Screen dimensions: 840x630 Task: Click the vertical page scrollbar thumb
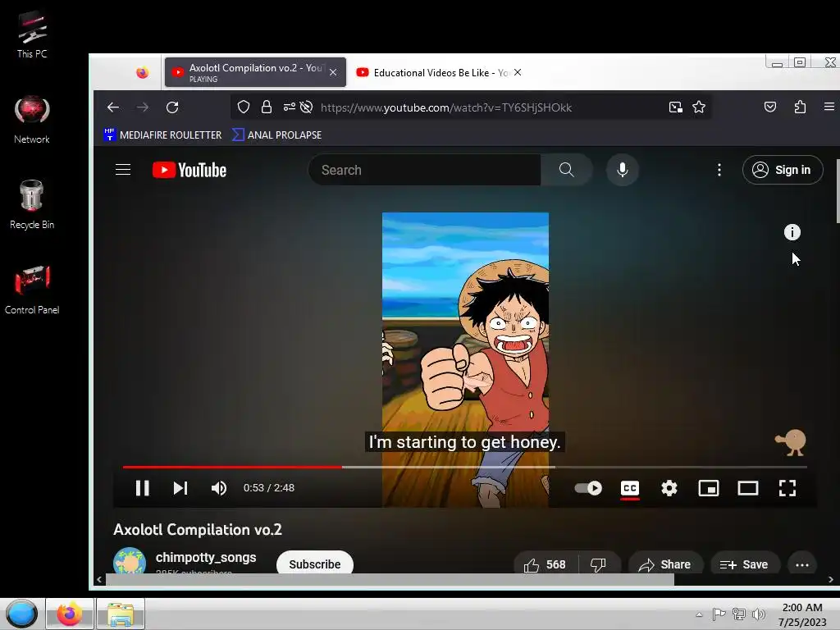[x=838, y=191]
